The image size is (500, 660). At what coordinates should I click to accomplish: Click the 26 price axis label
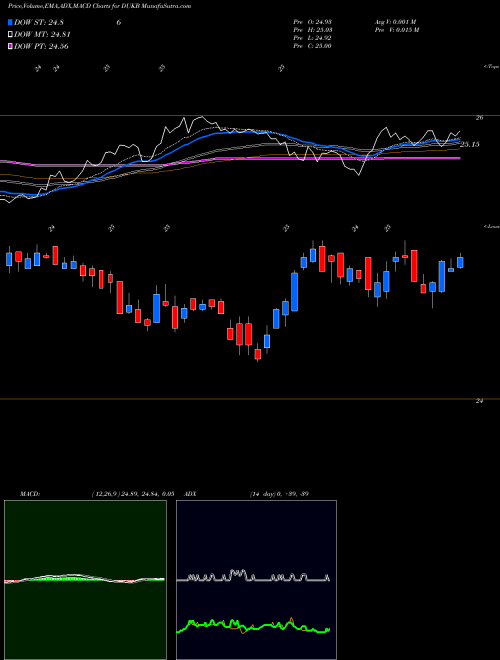click(x=479, y=118)
